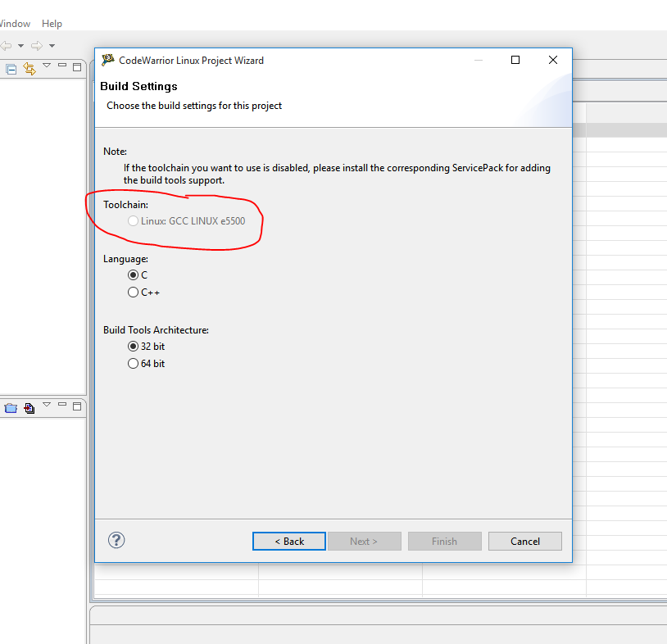This screenshot has height=644, width=667.
Task: Select Linux: GCC LINUX e5500 toolchain
Action: pyautogui.click(x=133, y=220)
